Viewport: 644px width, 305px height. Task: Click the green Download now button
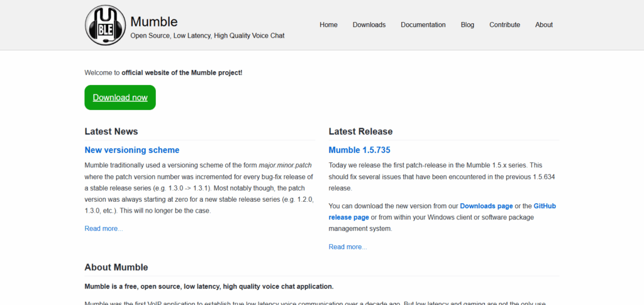click(120, 97)
